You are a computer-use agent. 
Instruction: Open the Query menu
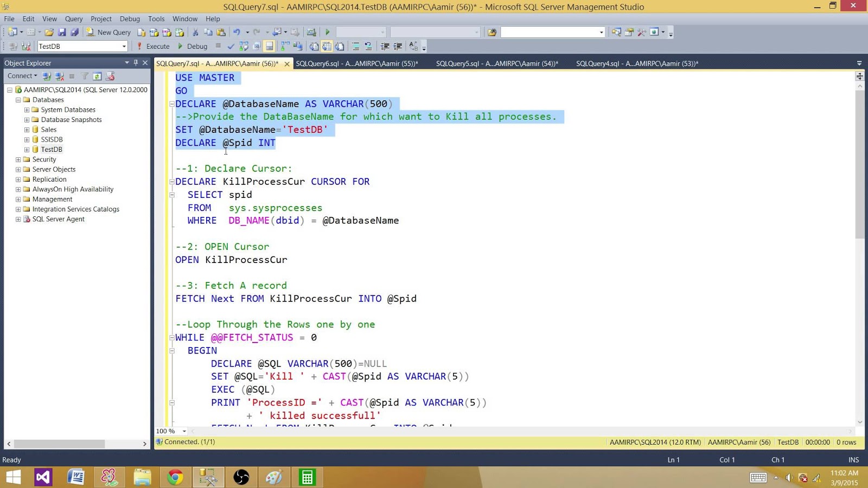[74, 18]
